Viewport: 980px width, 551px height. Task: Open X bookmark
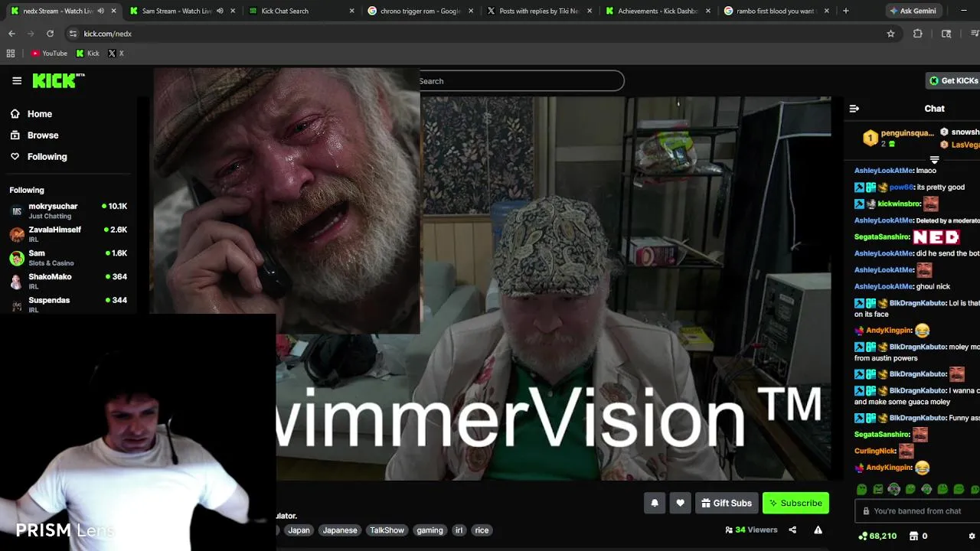(116, 54)
